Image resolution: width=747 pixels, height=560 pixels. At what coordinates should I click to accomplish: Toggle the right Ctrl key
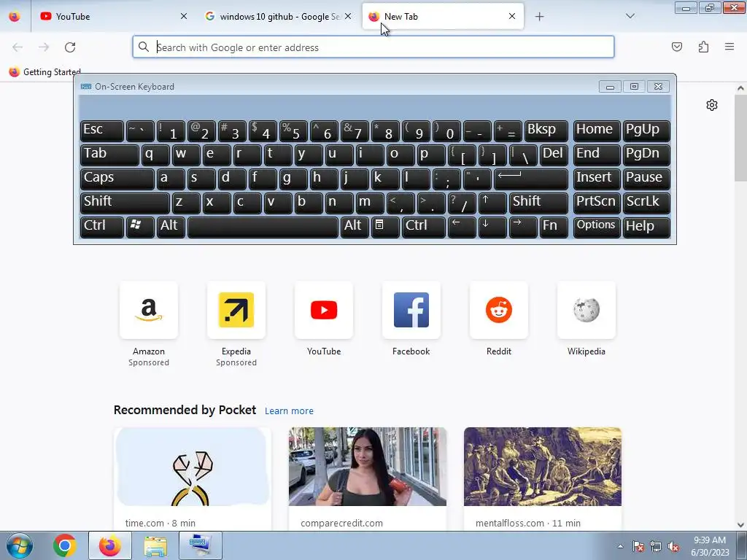tap(424, 226)
